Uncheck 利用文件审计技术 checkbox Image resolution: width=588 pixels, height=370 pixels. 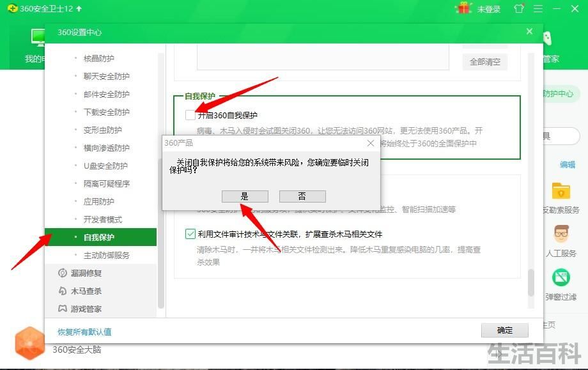point(190,234)
